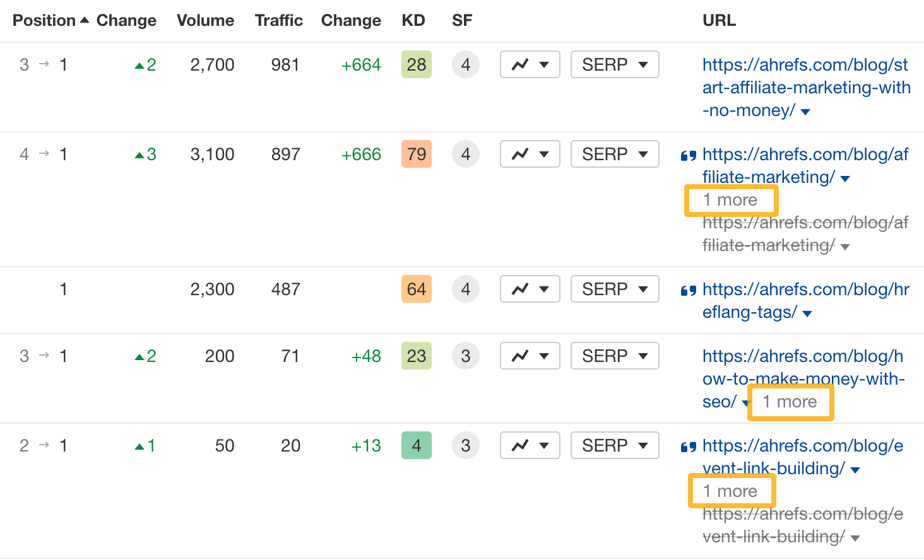The image size is (924, 560).
Task: Open the SERP dropdown for the top row
Action: 614,64
